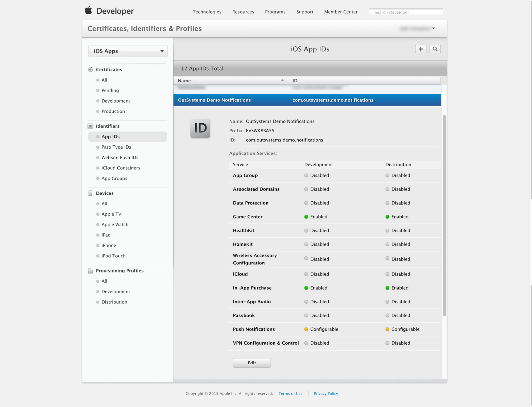Click the large ID app placeholder icon
Screen dimensions: 532x407
pos(200,129)
